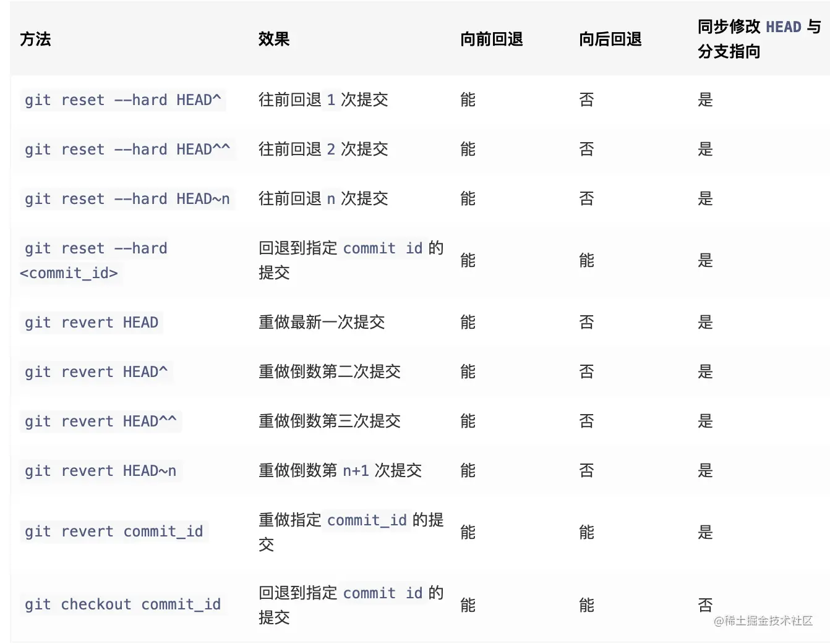Click '是' in the 'git reset --hard <commit_id>' row
This screenshot has width=830, height=644.
[705, 260]
